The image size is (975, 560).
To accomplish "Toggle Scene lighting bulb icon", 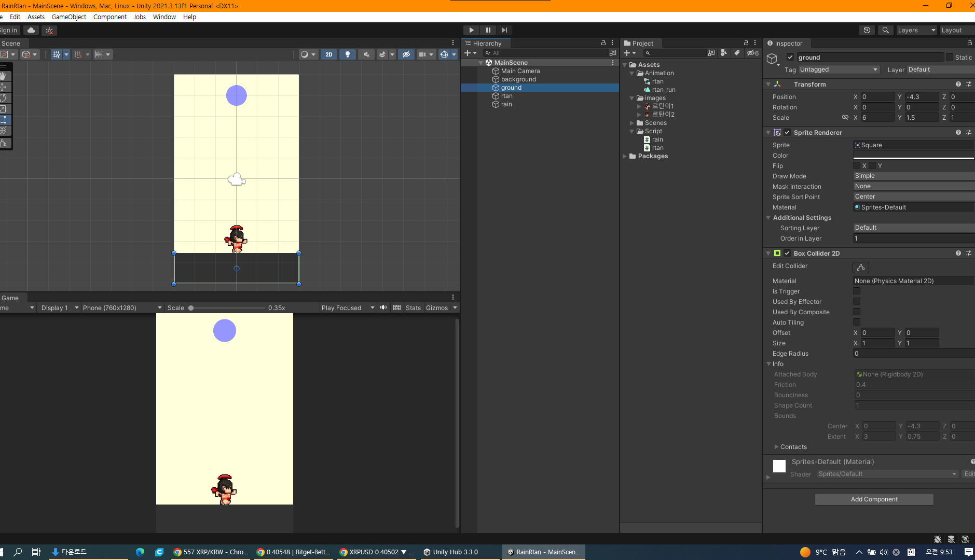I will tap(348, 54).
